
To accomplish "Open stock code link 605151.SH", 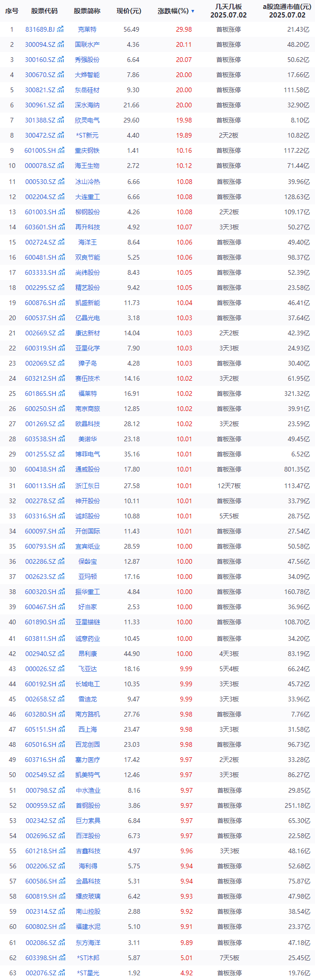I will [40, 729].
